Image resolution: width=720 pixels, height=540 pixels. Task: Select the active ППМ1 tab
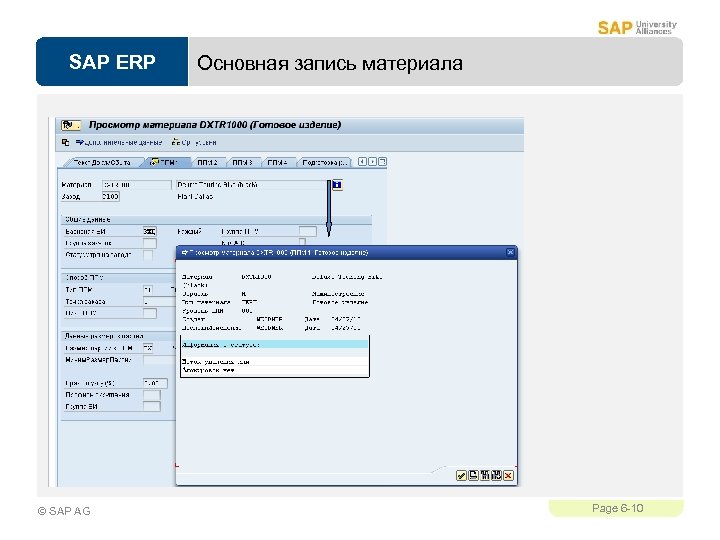click(x=164, y=162)
